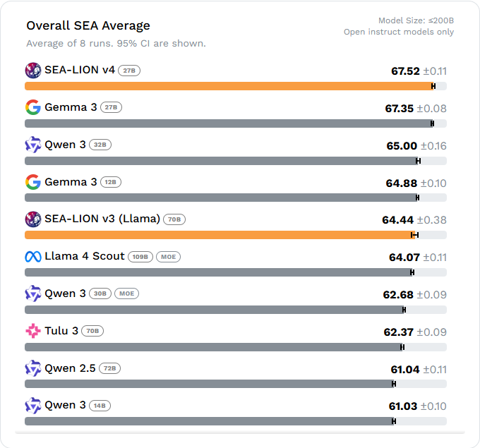The image size is (480, 448).
Task: Click the Overall SEA Average heading
Action: [88, 26]
